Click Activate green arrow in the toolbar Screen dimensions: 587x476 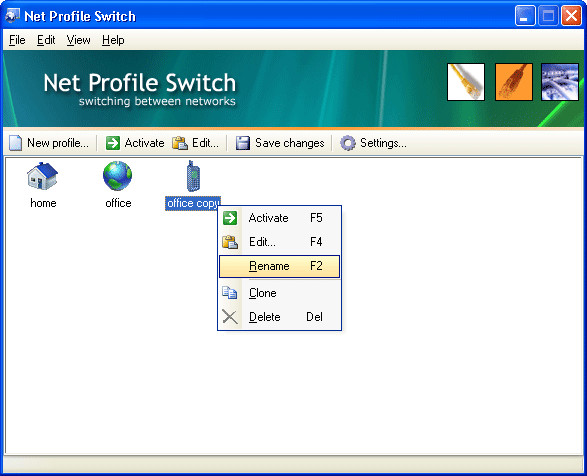point(113,143)
